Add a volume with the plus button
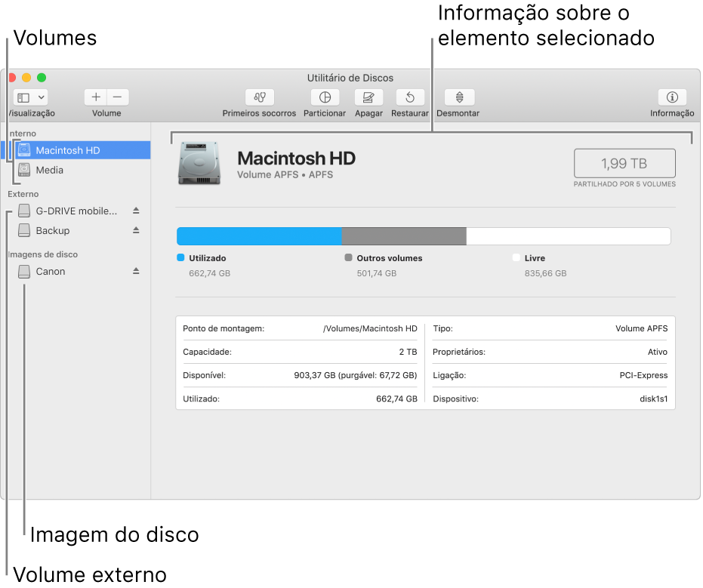Image resolution: width=703 pixels, height=588 pixels. [x=95, y=97]
